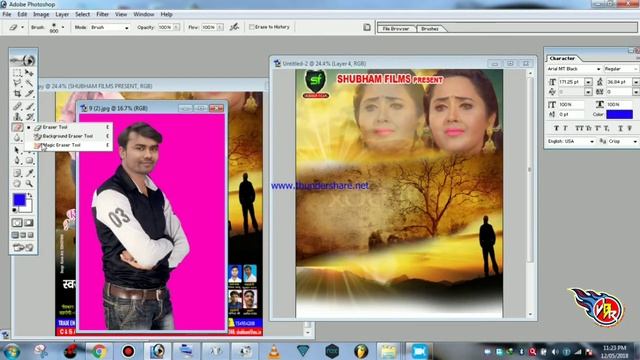Open VLC media player from taskbar
This screenshot has width=640, height=360.
pos(274,351)
